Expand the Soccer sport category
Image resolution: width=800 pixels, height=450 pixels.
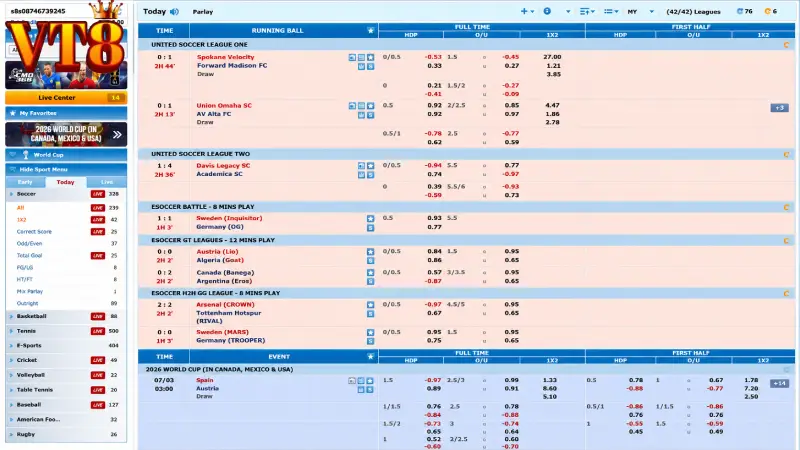point(66,194)
